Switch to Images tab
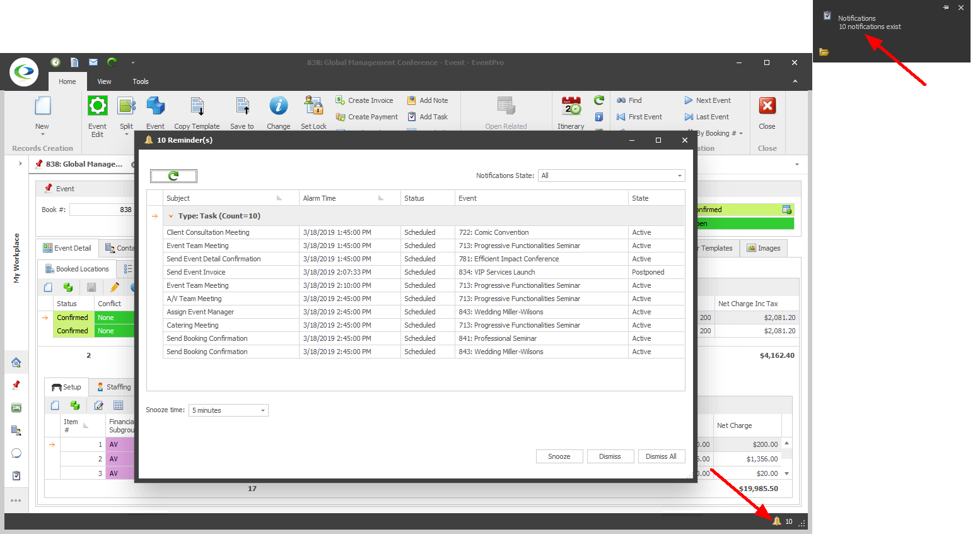 pos(764,248)
